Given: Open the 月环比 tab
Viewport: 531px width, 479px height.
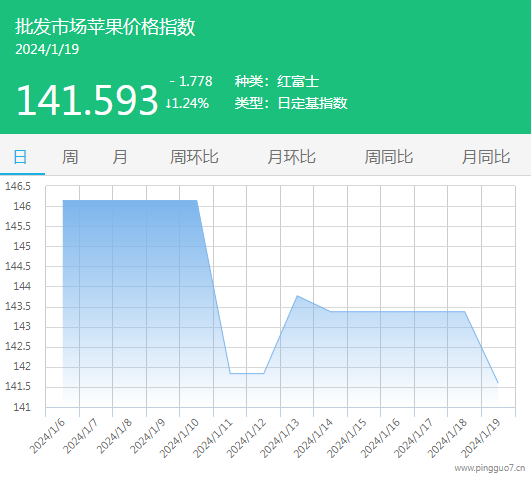Looking at the screenshot, I should tap(291, 157).
